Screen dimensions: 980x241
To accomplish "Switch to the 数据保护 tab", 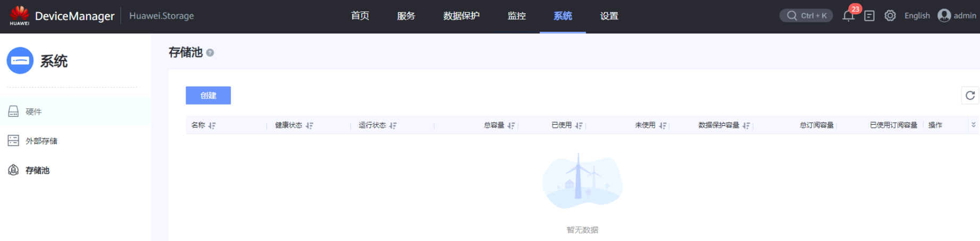I will 461,16.
